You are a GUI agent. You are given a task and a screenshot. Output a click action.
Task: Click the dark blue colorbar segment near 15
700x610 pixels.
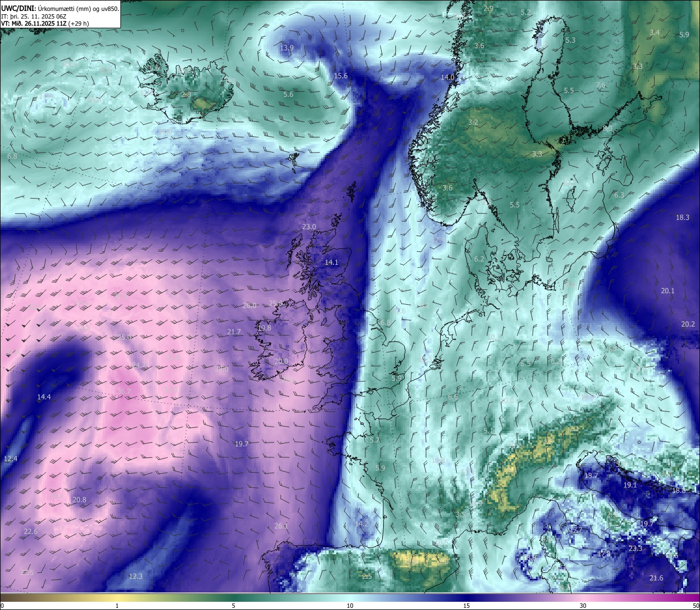coord(466,597)
